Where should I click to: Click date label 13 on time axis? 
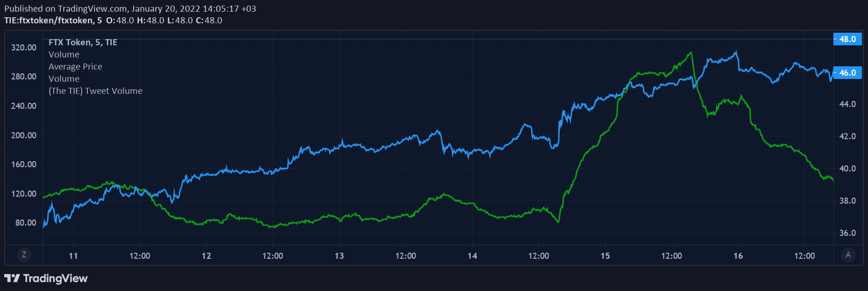point(339,256)
